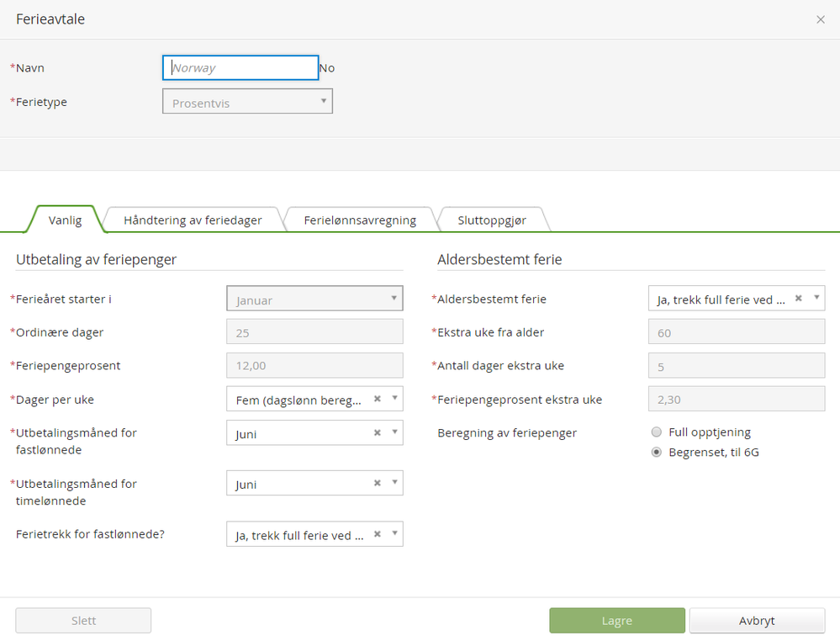Clear the Aldersbestemt ferie selection
This screenshot has height=641, width=840.
(x=799, y=298)
